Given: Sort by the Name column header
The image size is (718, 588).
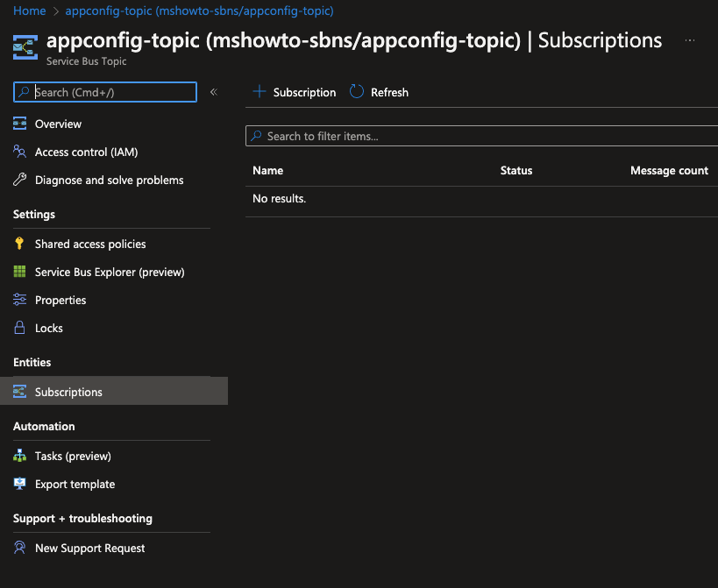Looking at the screenshot, I should [268, 170].
